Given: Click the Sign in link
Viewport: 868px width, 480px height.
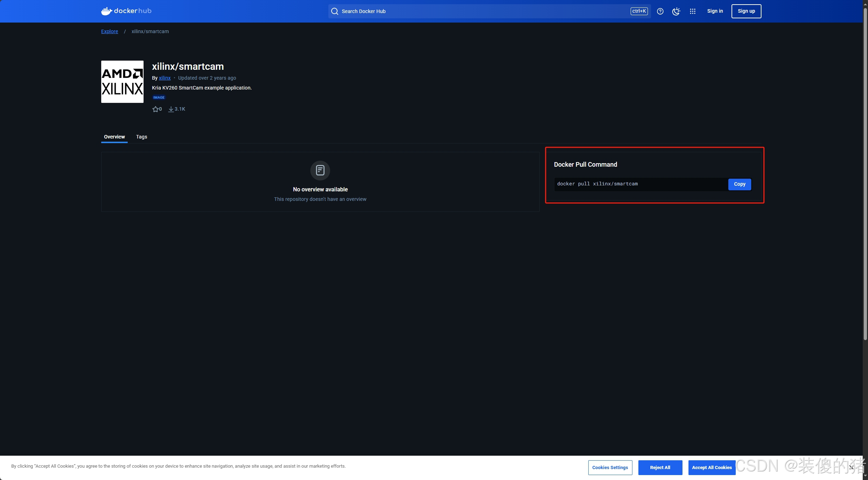Looking at the screenshot, I should (715, 11).
